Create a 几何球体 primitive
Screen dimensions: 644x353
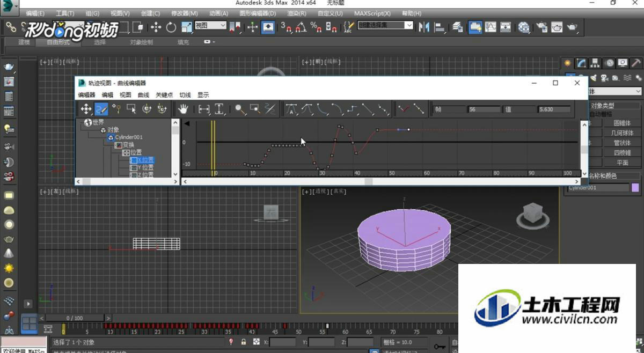622,133
